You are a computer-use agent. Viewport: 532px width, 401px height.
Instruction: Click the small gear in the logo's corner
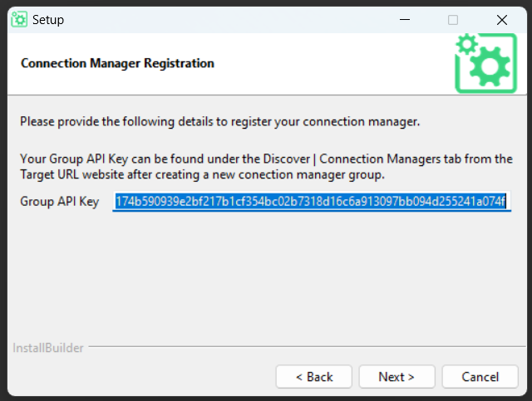[467, 44]
